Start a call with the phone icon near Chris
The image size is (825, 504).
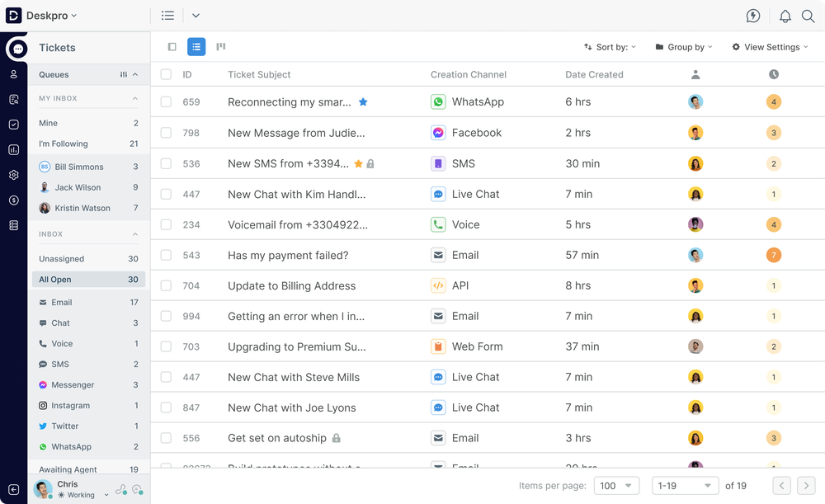[x=120, y=489]
